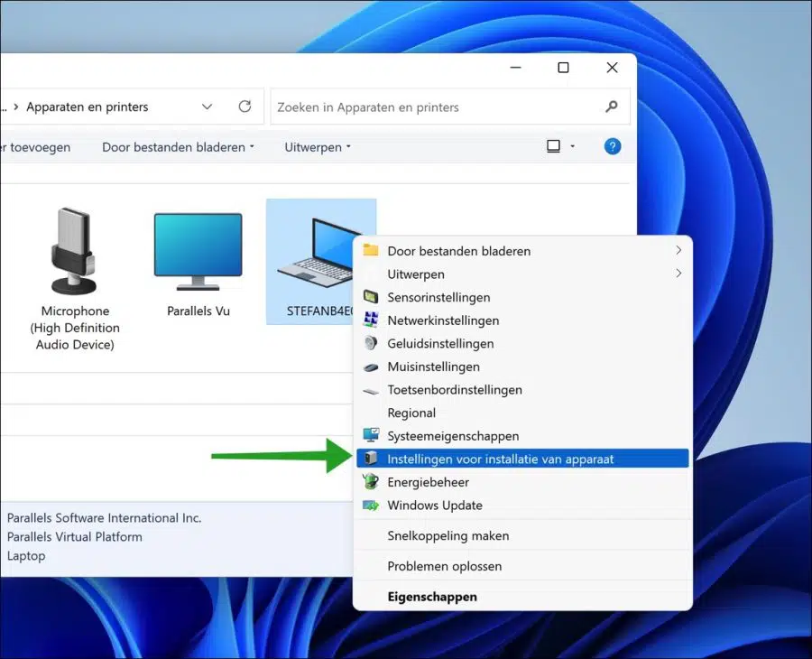The height and width of the screenshot is (659, 812).
Task: Click the Sensorinstellingen icon in context menu
Action: pos(370,297)
